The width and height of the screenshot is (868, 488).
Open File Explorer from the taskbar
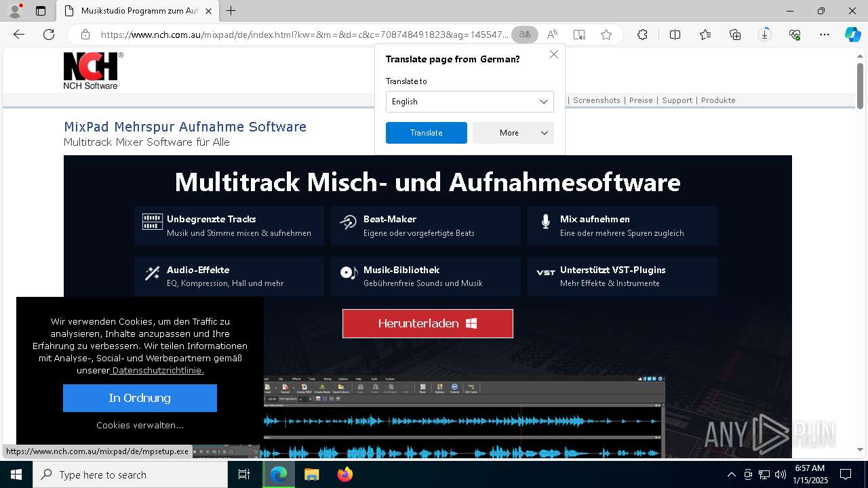(311, 474)
